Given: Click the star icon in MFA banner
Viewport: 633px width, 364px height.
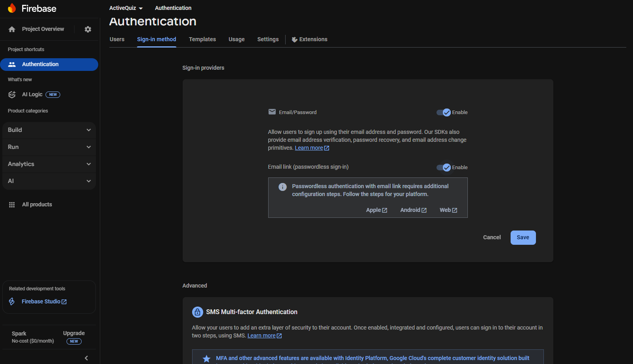Looking at the screenshot, I should coord(206,359).
